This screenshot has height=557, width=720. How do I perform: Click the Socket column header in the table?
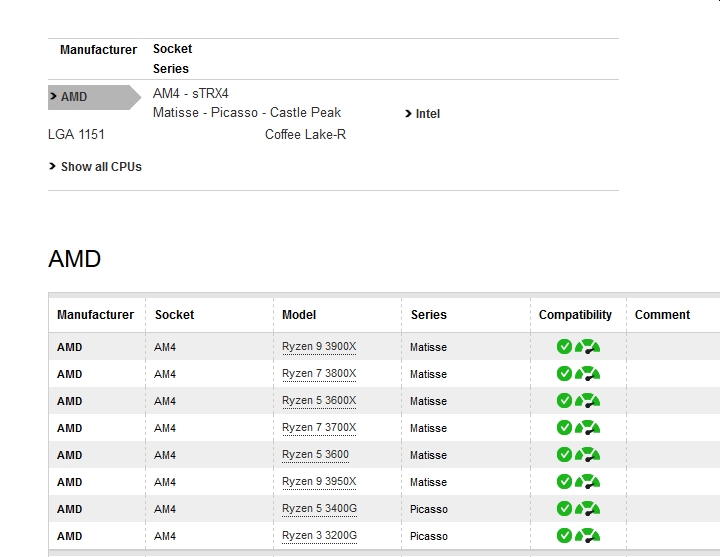click(x=174, y=315)
